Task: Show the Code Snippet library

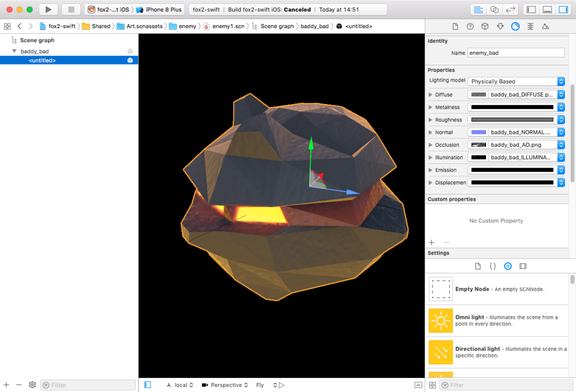Action: pos(493,266)
